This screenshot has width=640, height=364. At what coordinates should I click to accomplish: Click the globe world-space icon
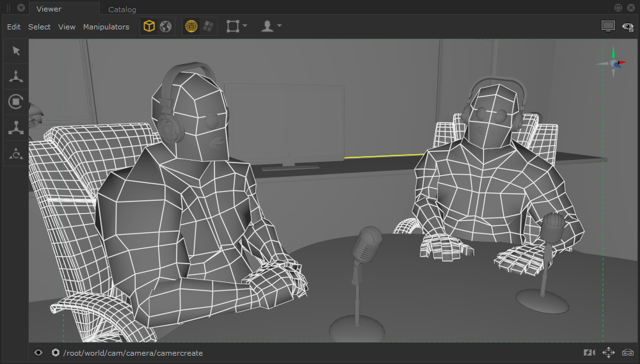(x=166, y=27)
